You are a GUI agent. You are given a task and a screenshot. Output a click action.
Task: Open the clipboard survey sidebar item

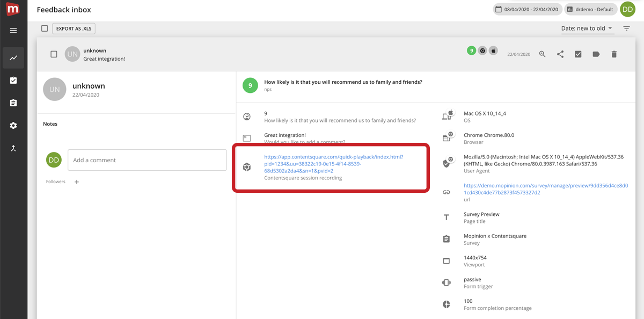pyautogui.click(x=13, y=103)
